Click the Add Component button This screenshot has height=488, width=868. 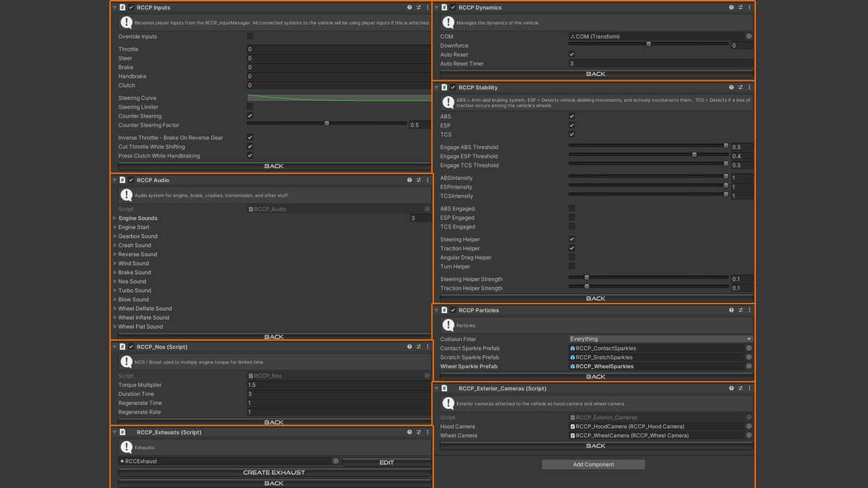click(593, 465)
